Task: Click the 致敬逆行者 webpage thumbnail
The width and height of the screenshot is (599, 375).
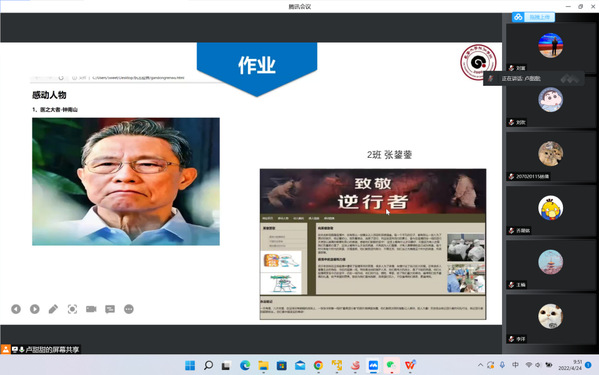Action: coord(373,244)
